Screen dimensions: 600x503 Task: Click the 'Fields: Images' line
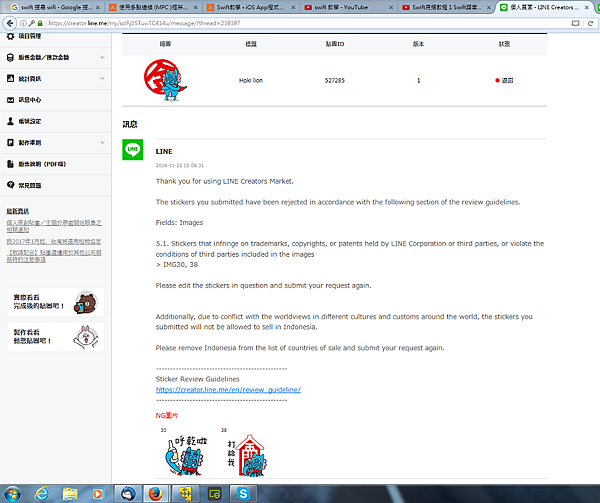tap(179, 223)
